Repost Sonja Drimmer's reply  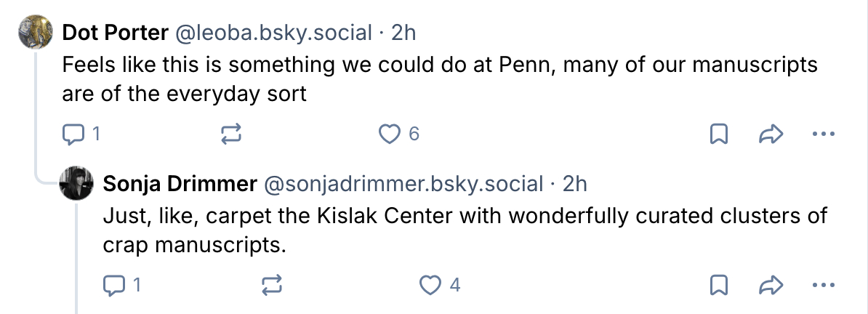[x=270, y=285]
